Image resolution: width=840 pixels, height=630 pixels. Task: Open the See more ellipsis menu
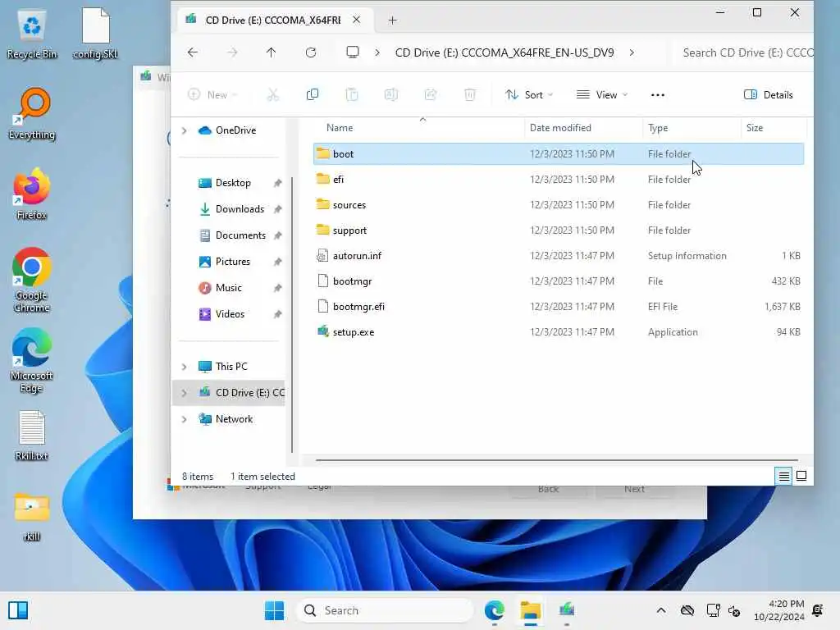657,95
